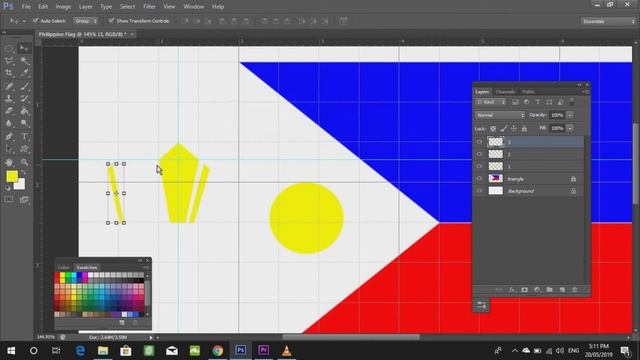Viewport: 640px width, 360px height.
Task: Click lock transparent pixels icon
Action: 493,129
